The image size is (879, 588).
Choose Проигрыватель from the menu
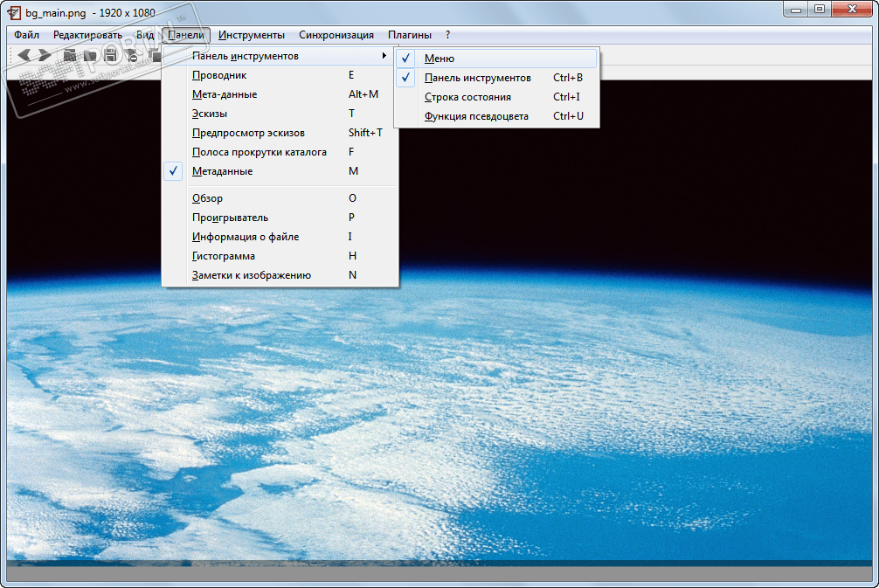pos(280,218)
